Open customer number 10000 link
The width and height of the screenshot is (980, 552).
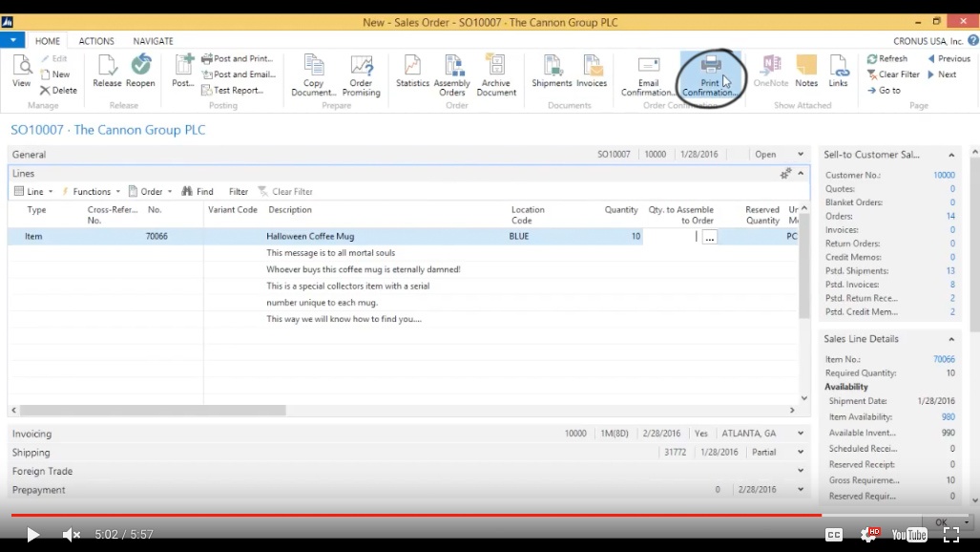(x=944, y=175)
